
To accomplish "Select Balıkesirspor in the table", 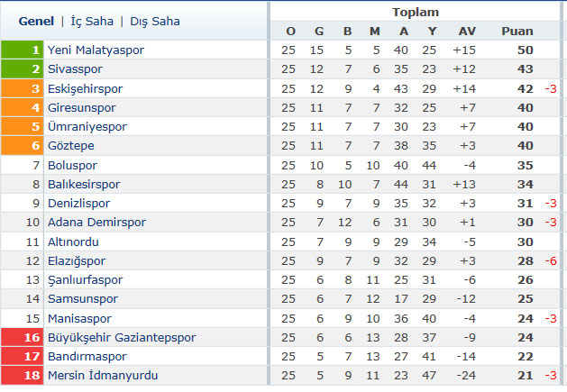I will pos(84,185).
